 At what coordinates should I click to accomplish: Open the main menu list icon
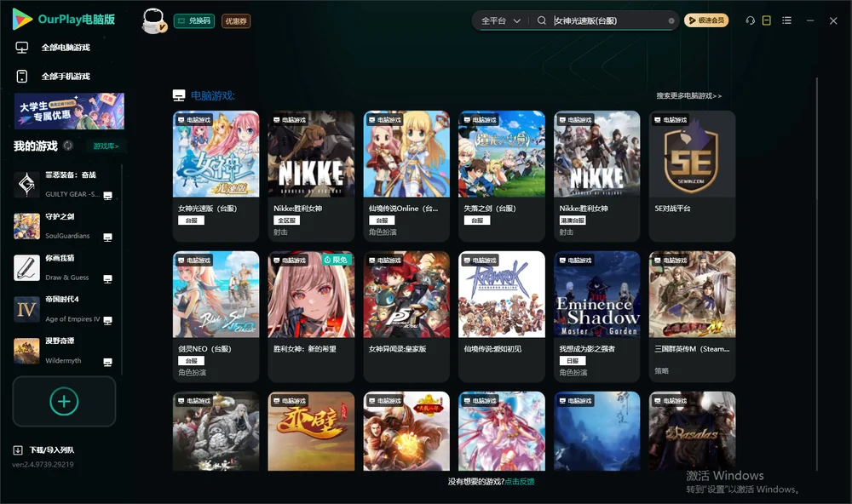786,20
